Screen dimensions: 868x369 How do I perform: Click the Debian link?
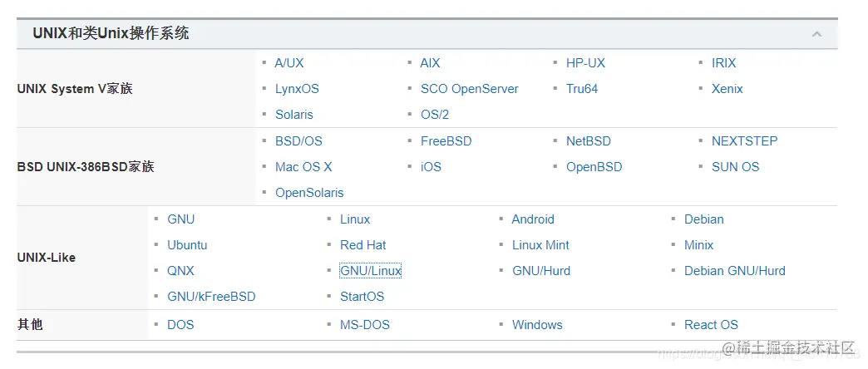(x=704, y=219)
